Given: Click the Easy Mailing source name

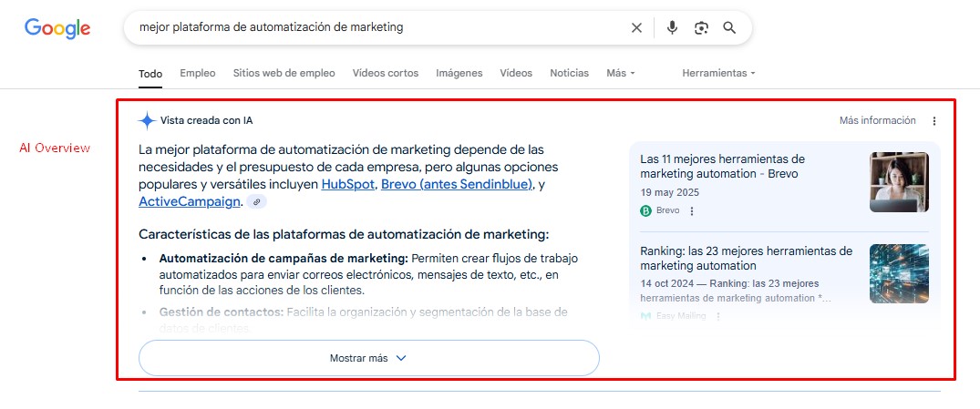Looking at the screenshot, I should 681,316.
